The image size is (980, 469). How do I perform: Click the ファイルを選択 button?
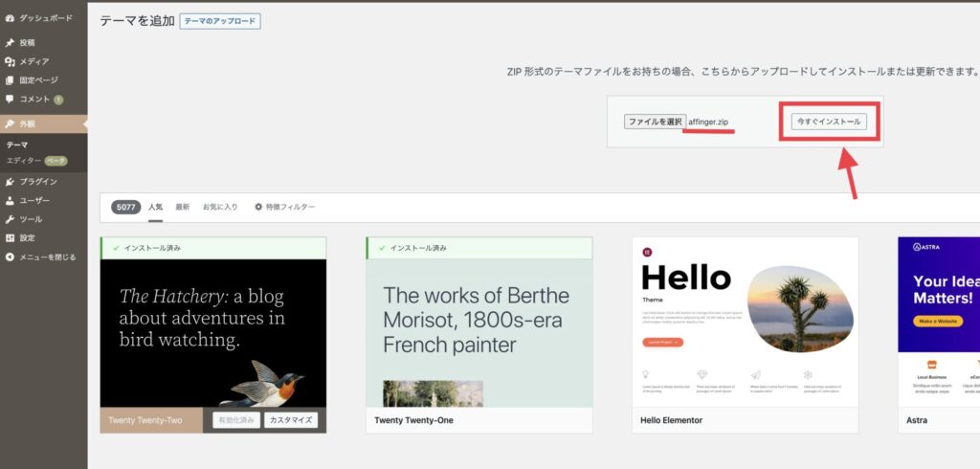(655, 122)
